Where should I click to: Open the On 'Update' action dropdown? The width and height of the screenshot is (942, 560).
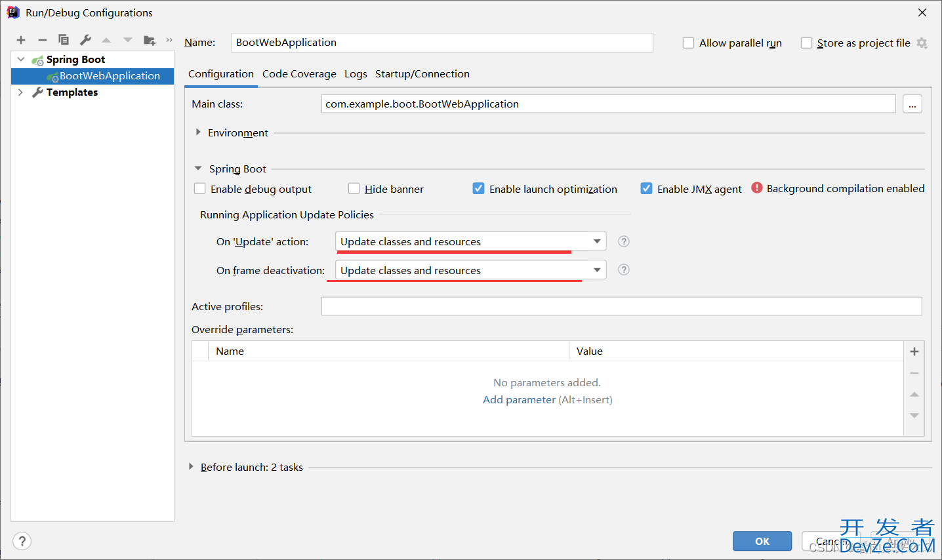point(470,241)
